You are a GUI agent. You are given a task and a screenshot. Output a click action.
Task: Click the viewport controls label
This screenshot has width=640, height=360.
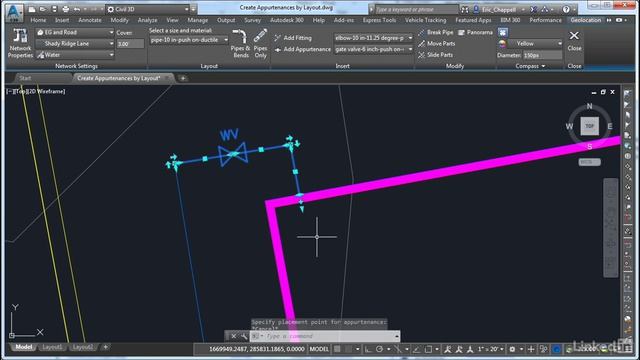click(x=36, y=91)
